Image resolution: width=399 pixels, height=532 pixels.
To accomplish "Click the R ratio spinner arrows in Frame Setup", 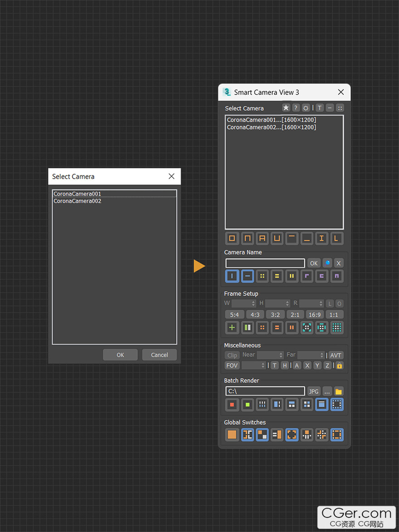I will (321, 303).
